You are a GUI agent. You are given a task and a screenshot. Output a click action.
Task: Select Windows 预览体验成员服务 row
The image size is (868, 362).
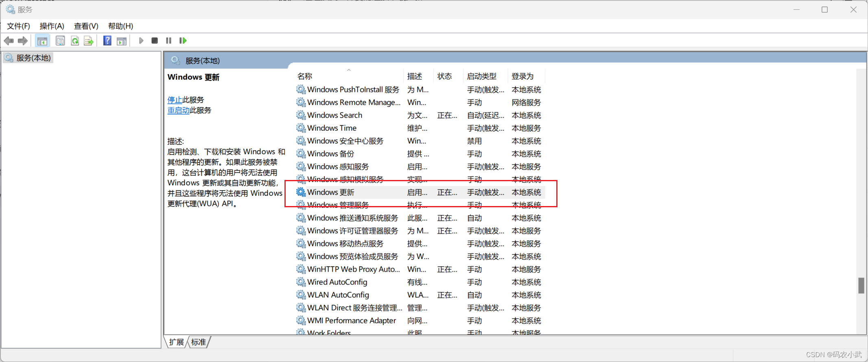420,257
